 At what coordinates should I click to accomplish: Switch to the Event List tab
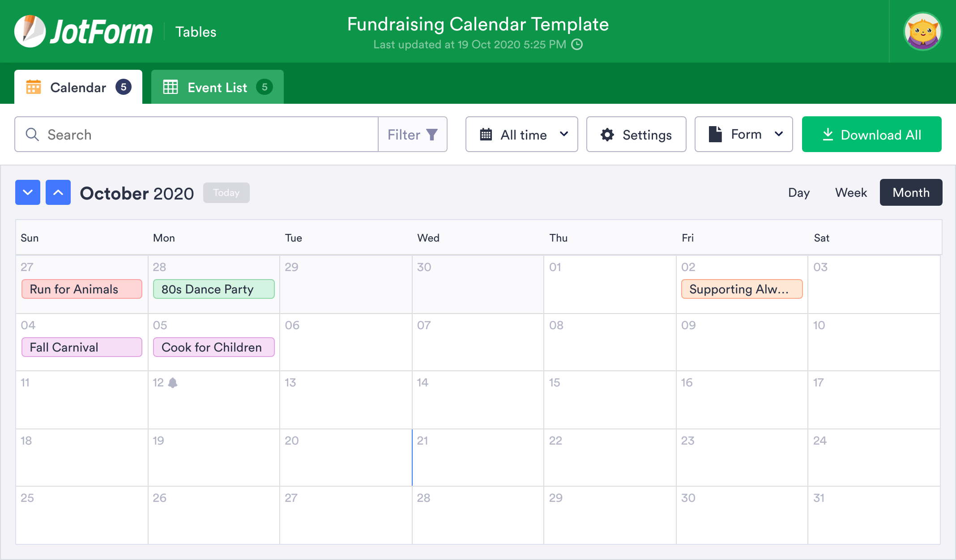tap(218, 87)
